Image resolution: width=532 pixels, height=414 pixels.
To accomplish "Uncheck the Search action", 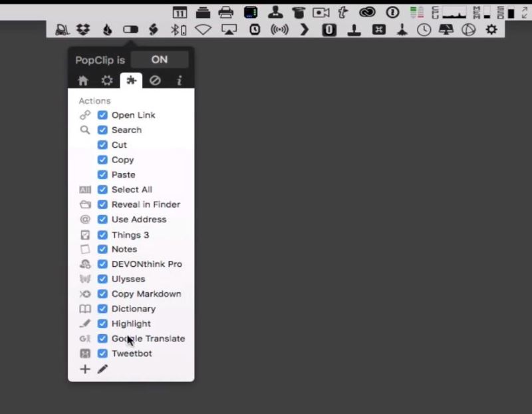I will pos(102,130).
